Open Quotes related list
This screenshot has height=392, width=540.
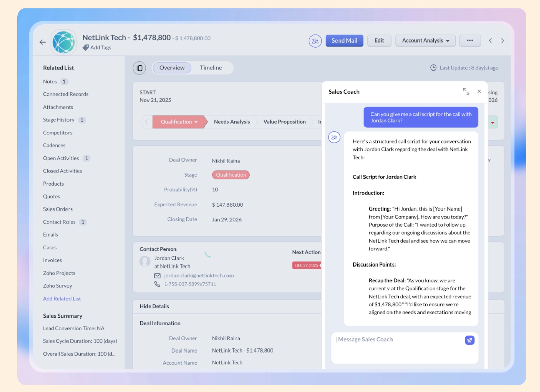click(x=51, y=197)
